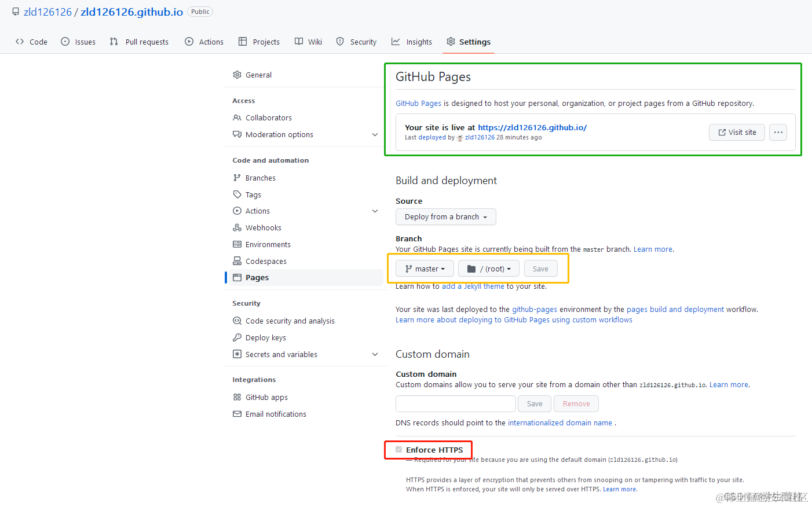Click the Actions play-circle icon in top nav
812x507 pixels.
click(x=189, y=42)
